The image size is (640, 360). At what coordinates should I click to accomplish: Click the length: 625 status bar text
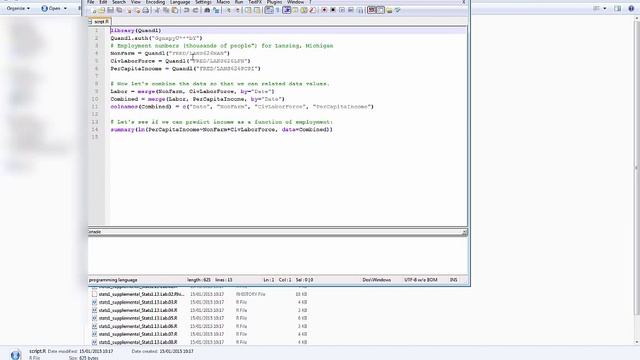[x=199, y=280]
